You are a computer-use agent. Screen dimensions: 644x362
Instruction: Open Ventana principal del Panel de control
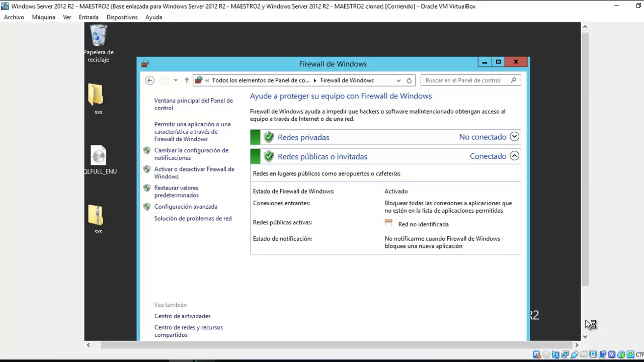pos(194,104)
